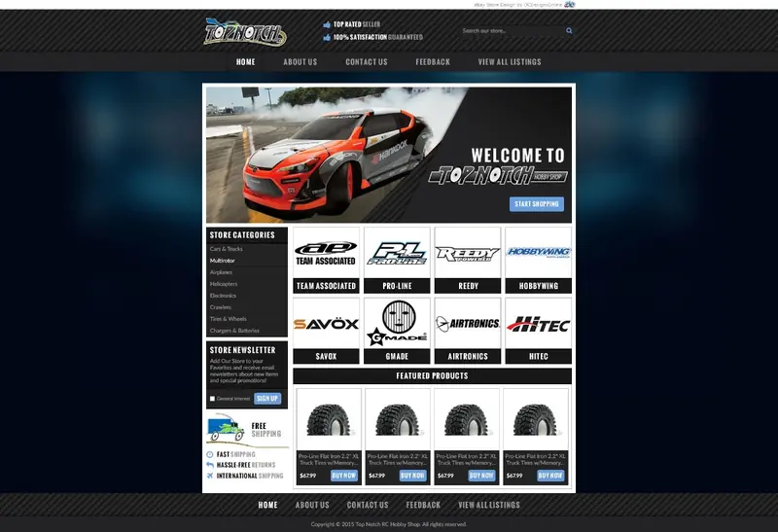Click the Reedy label bar
This screenshot has width=778, height=532.
[468, 286]
